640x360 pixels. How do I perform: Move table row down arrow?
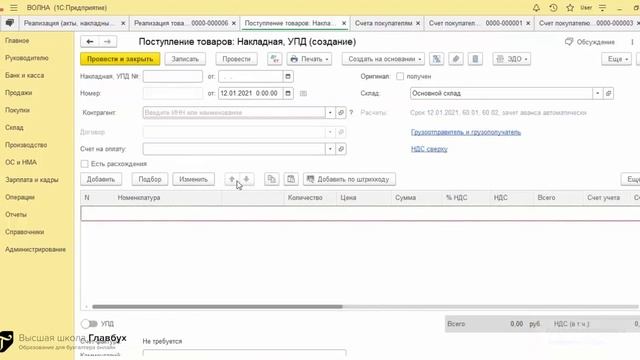(x=247, y=179)
